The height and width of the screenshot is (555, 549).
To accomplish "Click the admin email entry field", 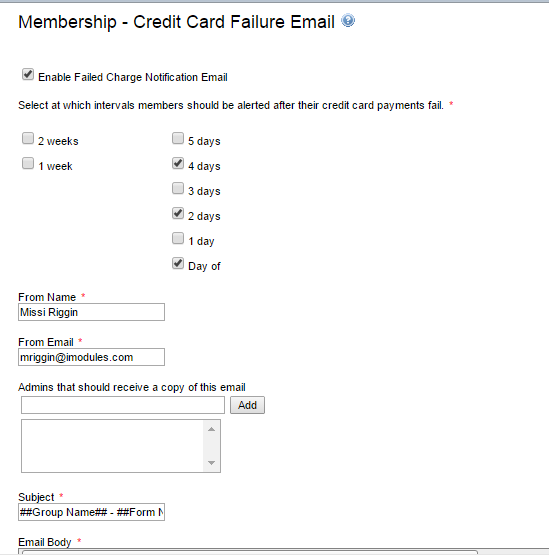I will click(x=123, y=405).
